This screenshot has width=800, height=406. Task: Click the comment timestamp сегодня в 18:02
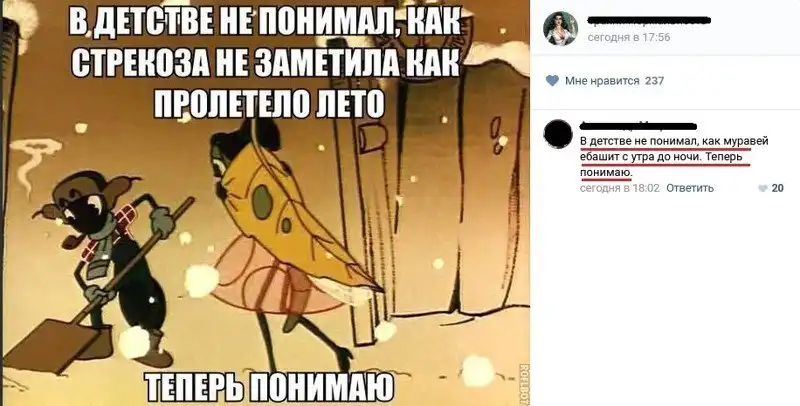pos(619,188)
